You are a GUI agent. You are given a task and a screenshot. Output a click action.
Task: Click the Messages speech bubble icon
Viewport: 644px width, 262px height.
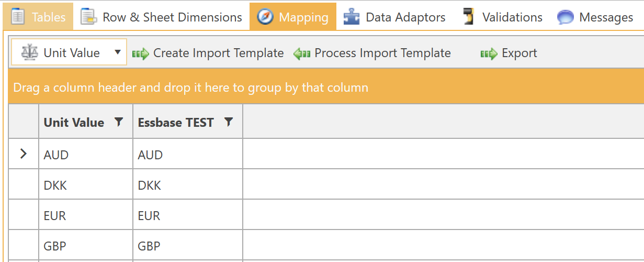[x=566, y=17]
